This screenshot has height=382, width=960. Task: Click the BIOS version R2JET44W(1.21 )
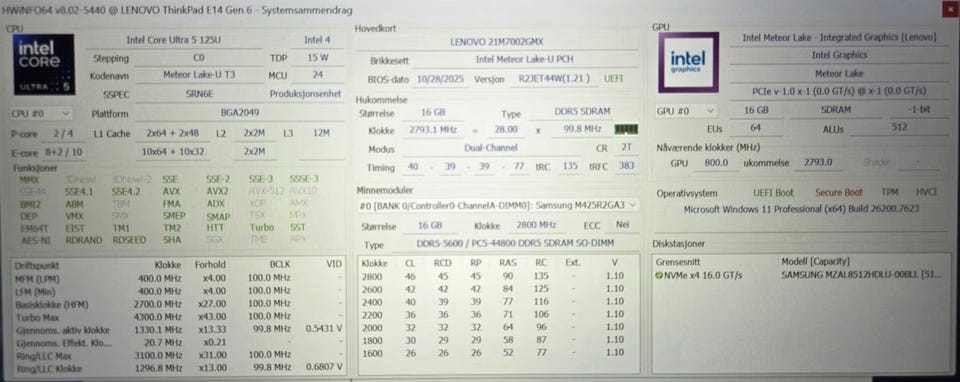point(554,79)
